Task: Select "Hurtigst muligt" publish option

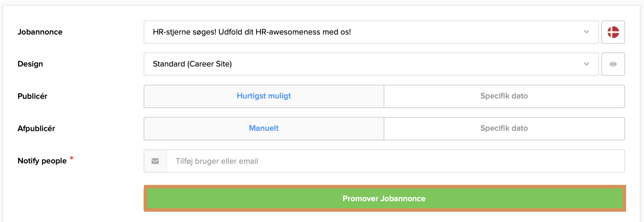Action: coord(264,96)
